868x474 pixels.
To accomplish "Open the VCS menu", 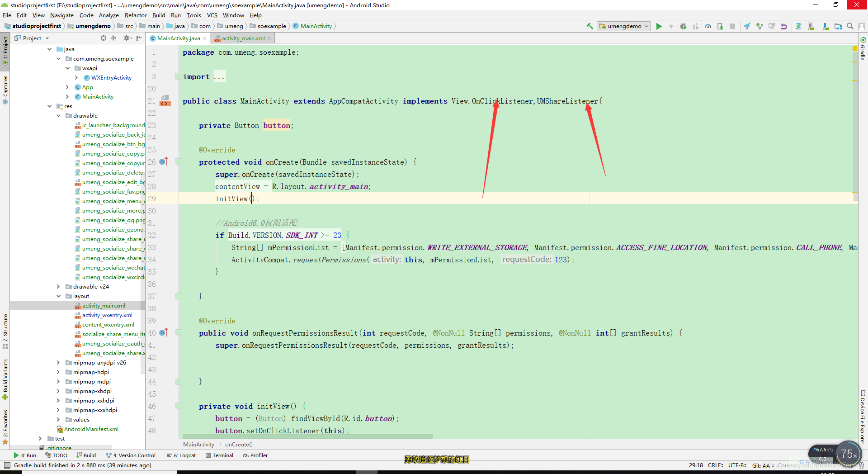I will [212, 15].
